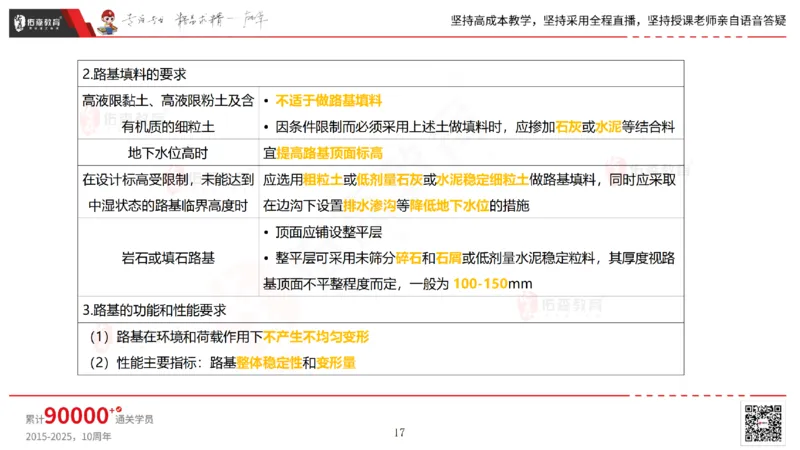Click the highlighted text '不产生不均匀变形'
800x450 pixels.
316,337
